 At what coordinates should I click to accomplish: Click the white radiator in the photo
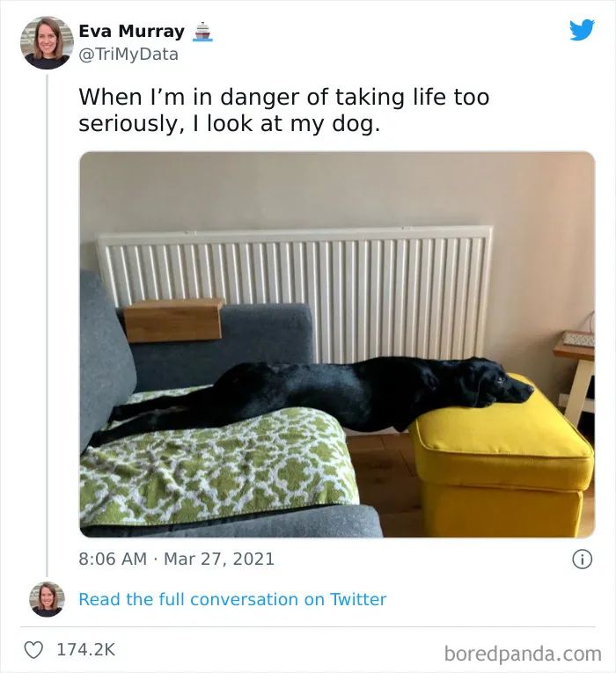(x=297, y=292)
